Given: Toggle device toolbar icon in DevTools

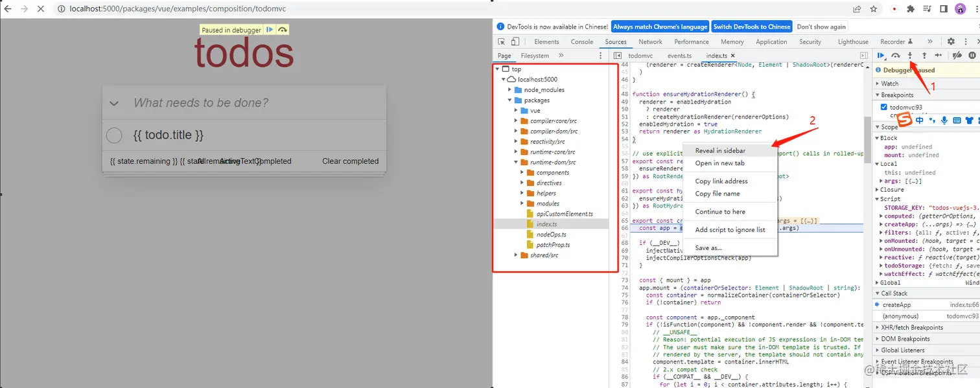Looking at the screenshot, I should click(517, 41).
